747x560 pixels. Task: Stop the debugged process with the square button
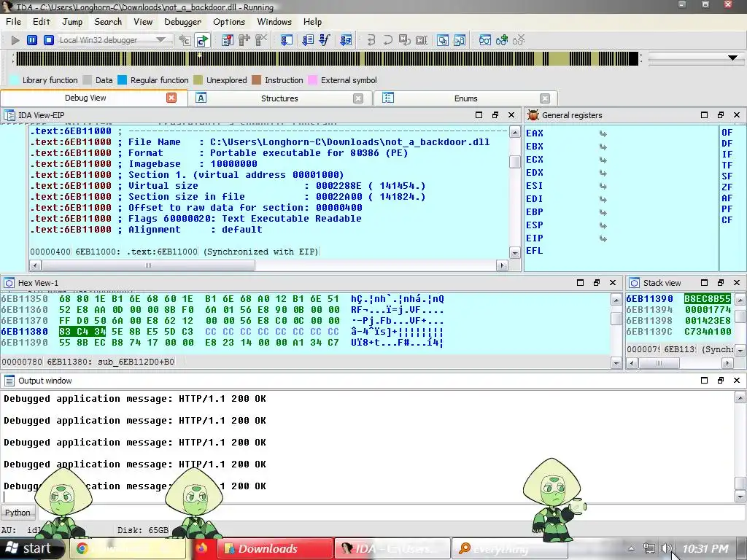coord(49,41)
